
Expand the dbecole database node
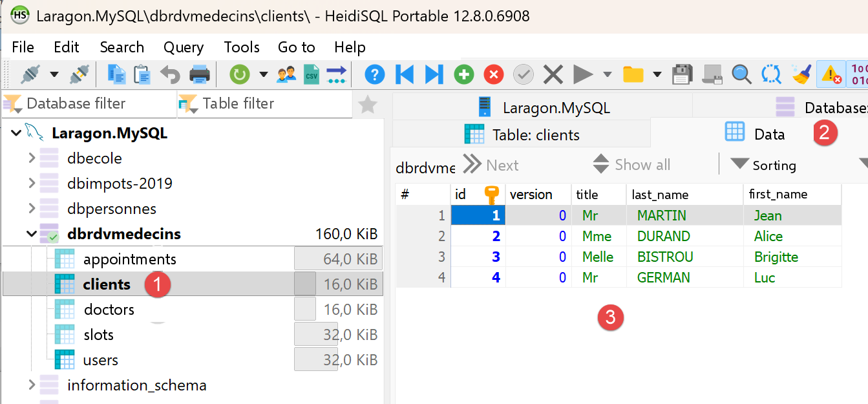point(32,158)
